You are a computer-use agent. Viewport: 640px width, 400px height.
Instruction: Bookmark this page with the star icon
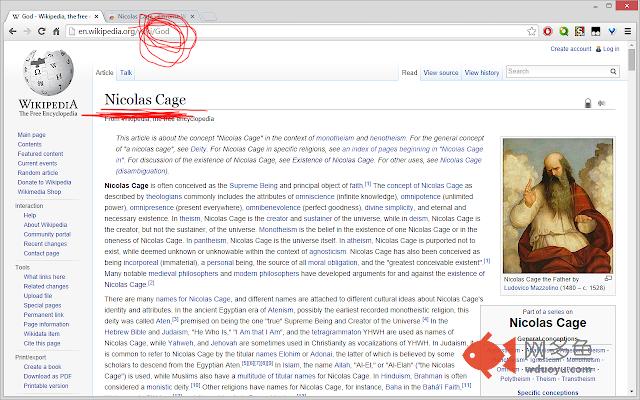(x=531, y=31)
